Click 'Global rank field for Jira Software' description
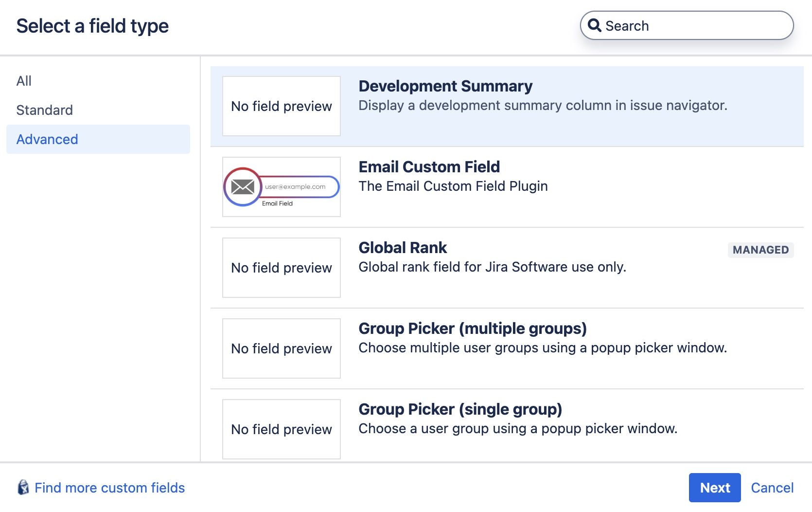Screen dimensions: 812x512 click(492, 267)
